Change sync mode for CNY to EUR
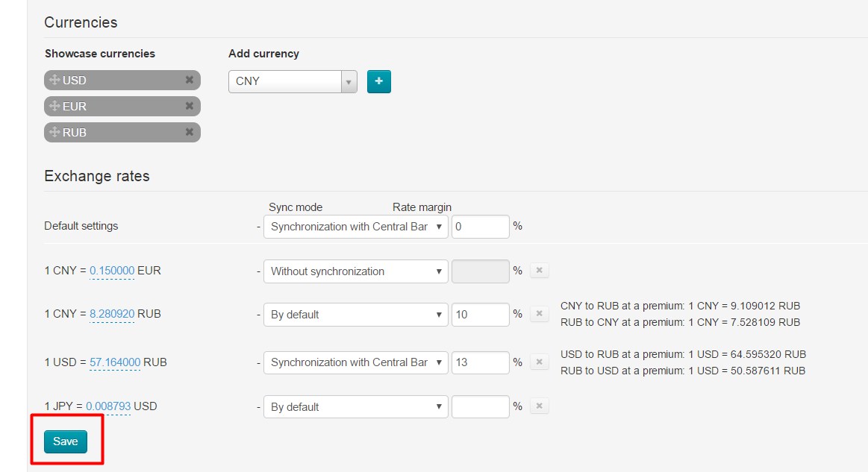 coord(355,271)
